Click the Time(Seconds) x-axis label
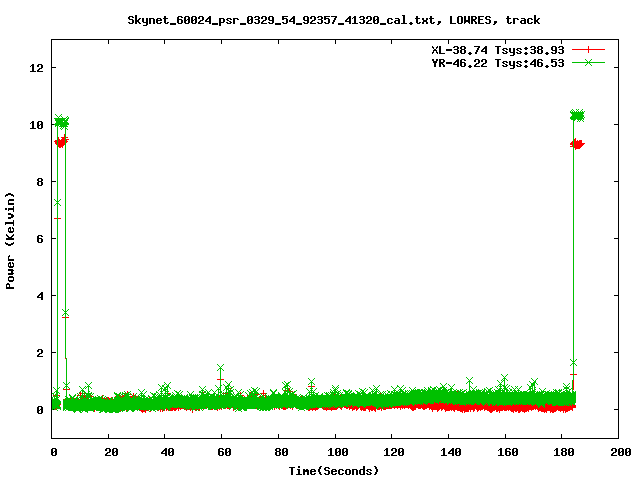Image resolution: width=640 pixels, height=480 pixels. [x=333, y=471]
